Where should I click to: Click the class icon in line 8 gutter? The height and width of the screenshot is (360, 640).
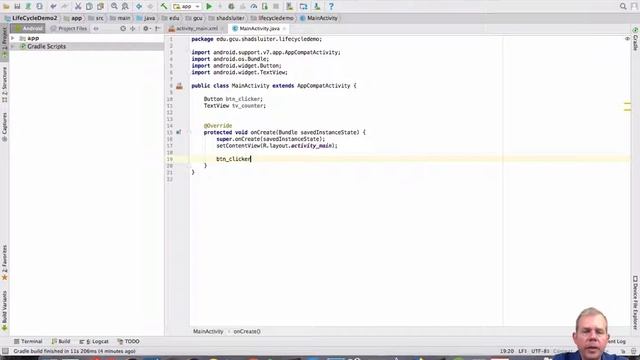tap(179, 86)
